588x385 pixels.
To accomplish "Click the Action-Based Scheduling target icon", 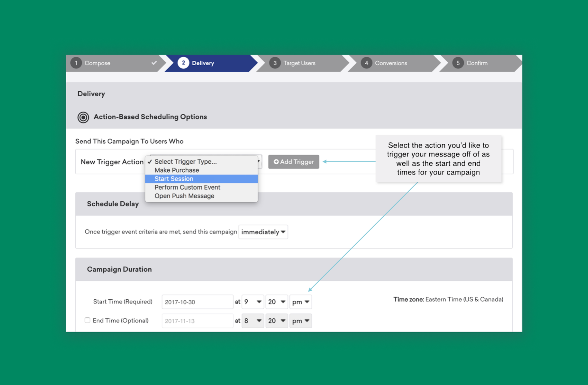I will click(x=83, y=117).
